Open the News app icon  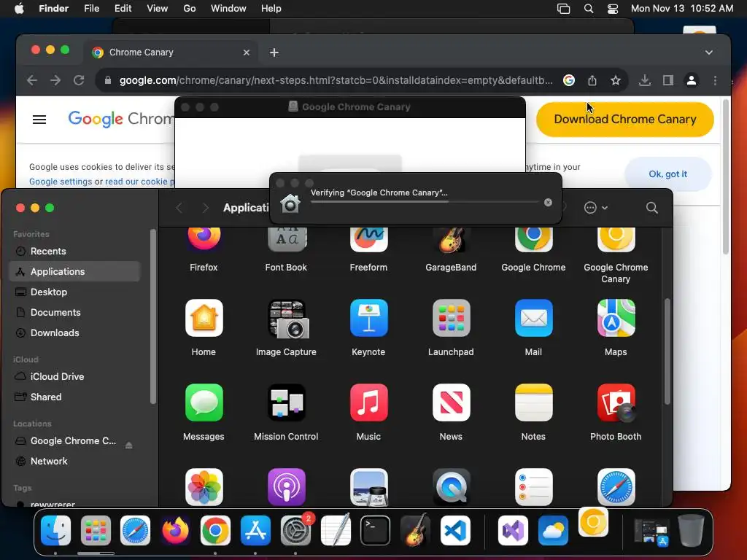[x=451, y=402]
